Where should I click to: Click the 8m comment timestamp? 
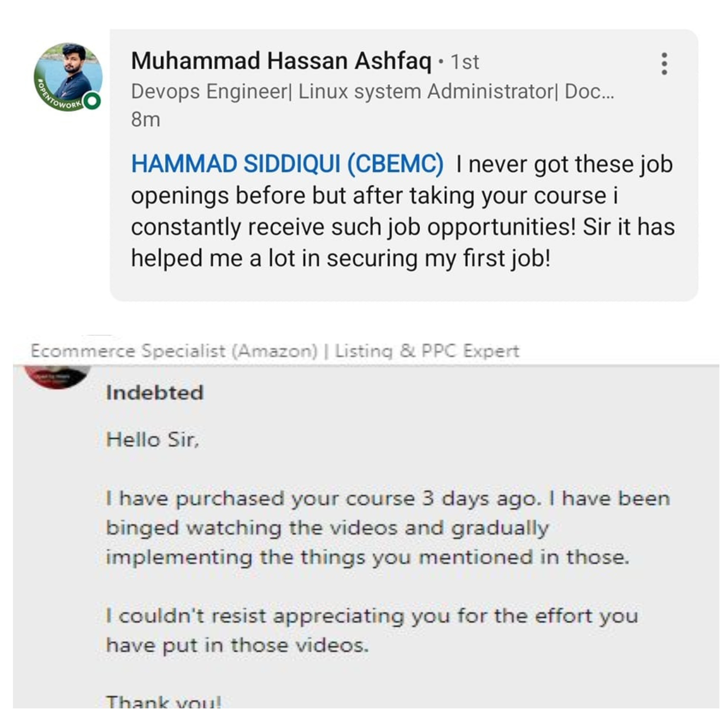(x=145, y=119)
